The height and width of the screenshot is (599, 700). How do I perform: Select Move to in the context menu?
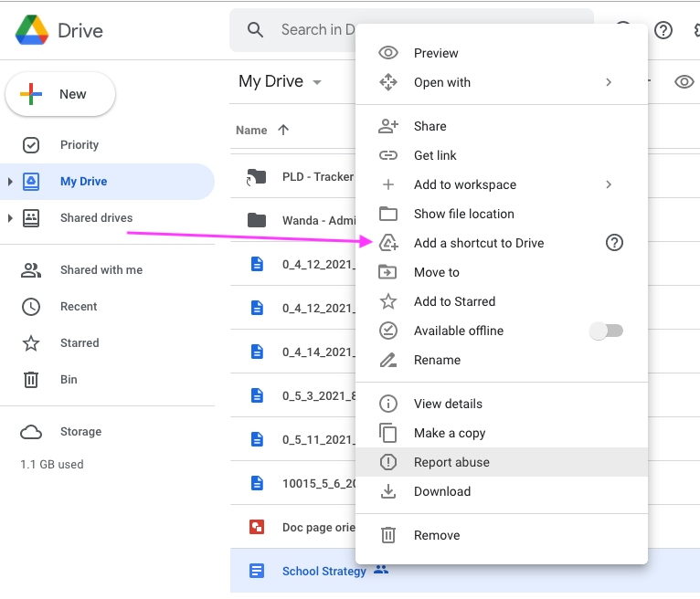tap(502, 272)
